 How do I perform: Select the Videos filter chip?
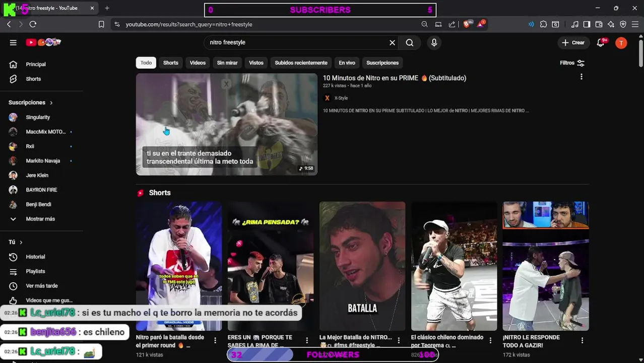[x=198, y=63]
